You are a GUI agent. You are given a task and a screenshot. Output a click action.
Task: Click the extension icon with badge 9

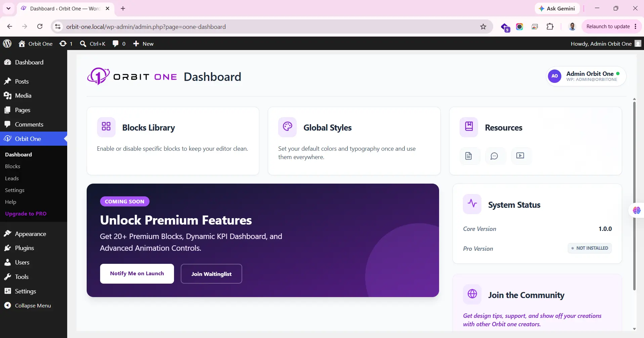(505, 27)
